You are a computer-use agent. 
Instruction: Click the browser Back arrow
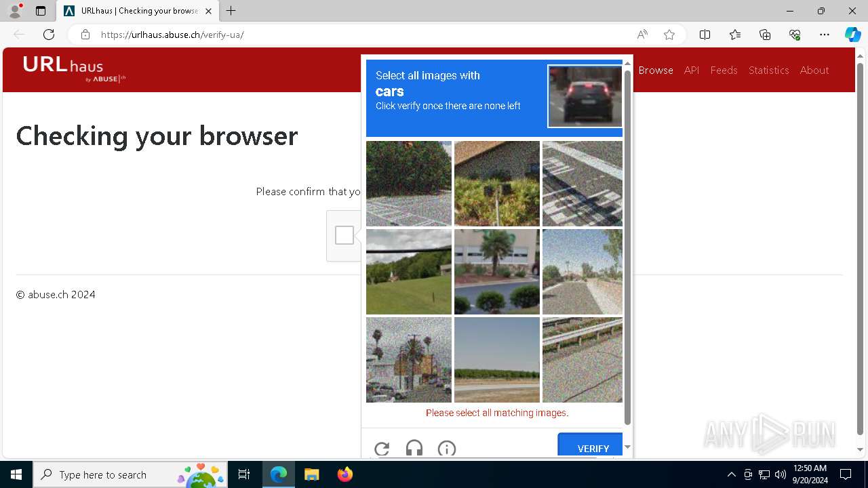(x=19, y=35)
